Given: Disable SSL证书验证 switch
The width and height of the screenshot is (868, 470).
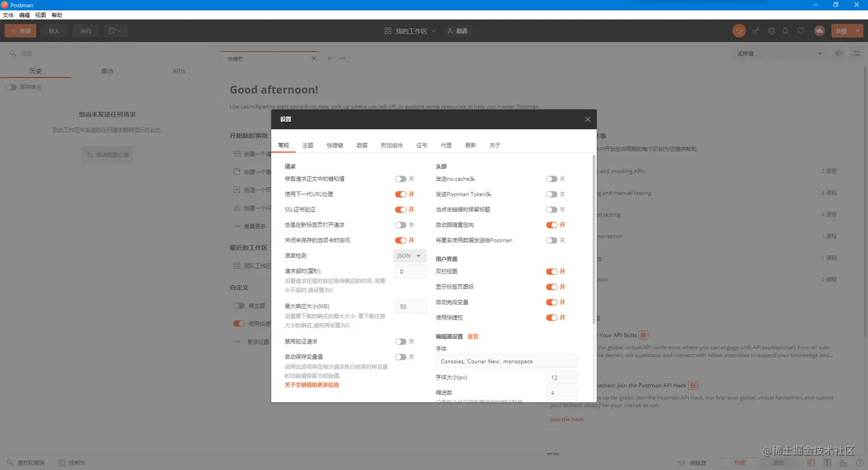Looking at the screenshot, I should (x=401, y=209).
